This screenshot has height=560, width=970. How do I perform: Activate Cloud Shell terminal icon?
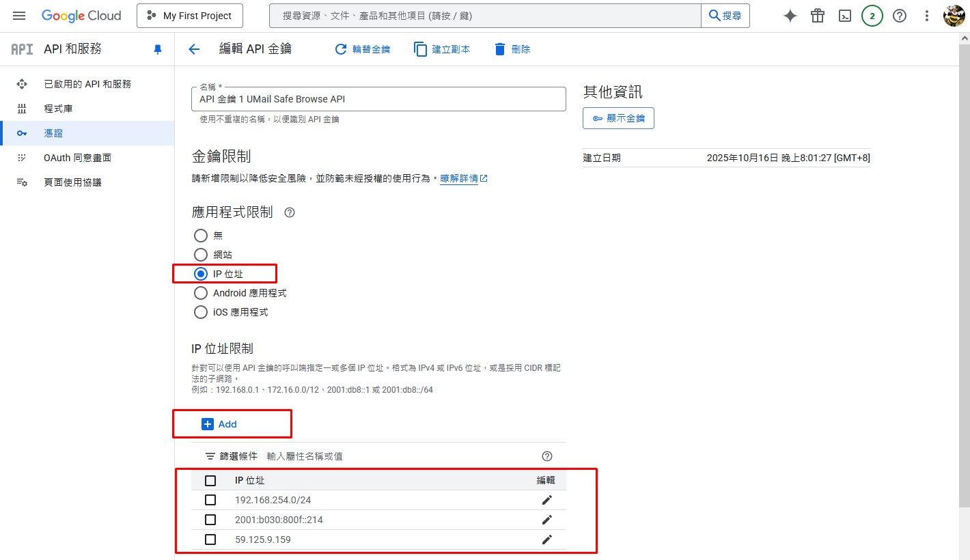click(x=845, y=16)
